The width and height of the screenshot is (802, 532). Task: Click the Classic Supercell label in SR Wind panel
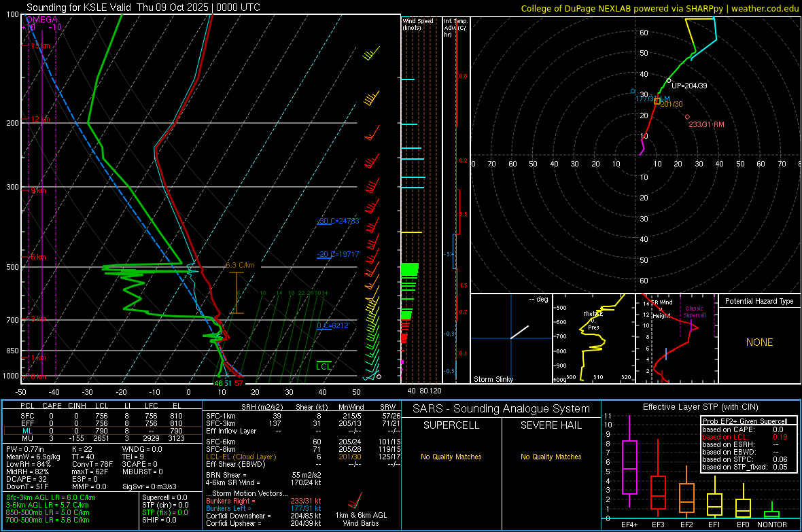point(694,312)
